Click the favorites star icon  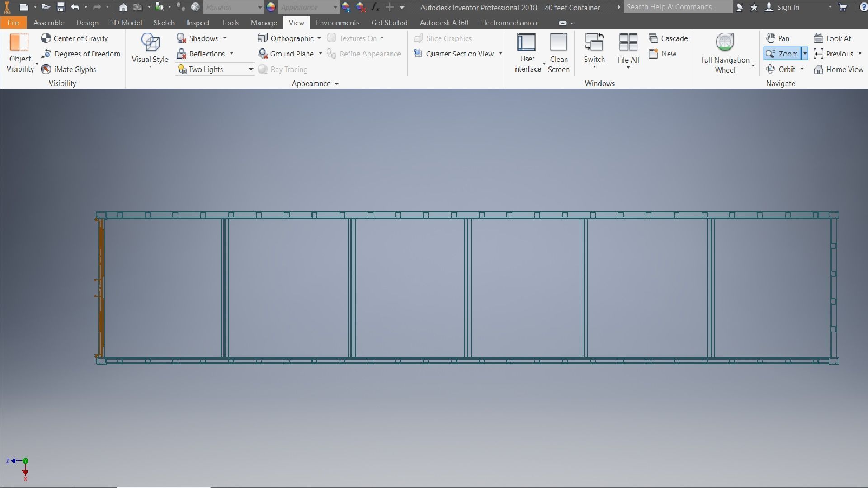754,7
